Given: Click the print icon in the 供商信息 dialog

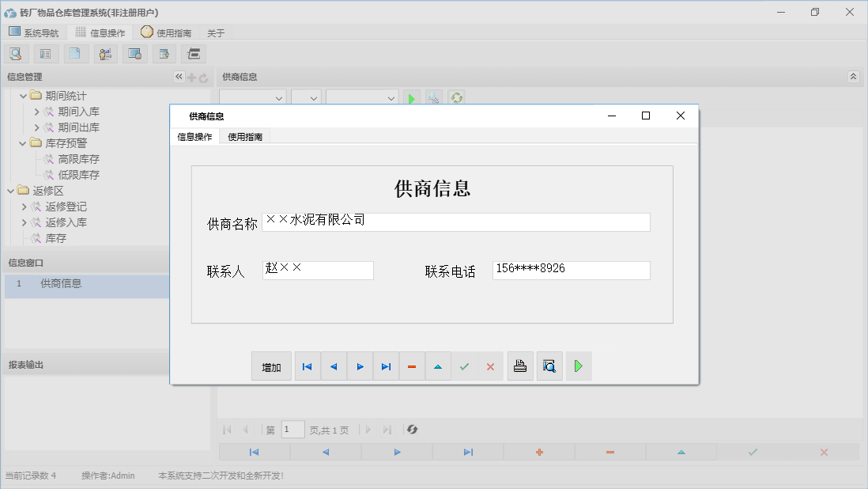Looking at the screenshot, I should pos(519,366).
